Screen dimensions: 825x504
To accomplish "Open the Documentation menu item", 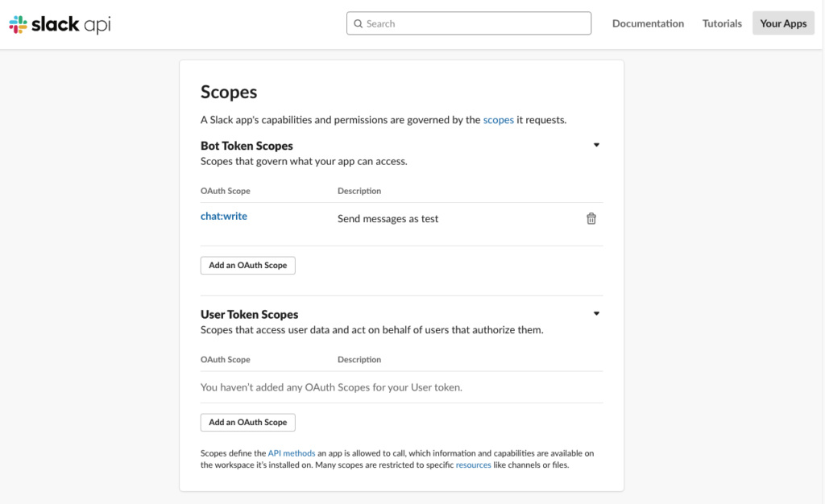I will (648, 23).
